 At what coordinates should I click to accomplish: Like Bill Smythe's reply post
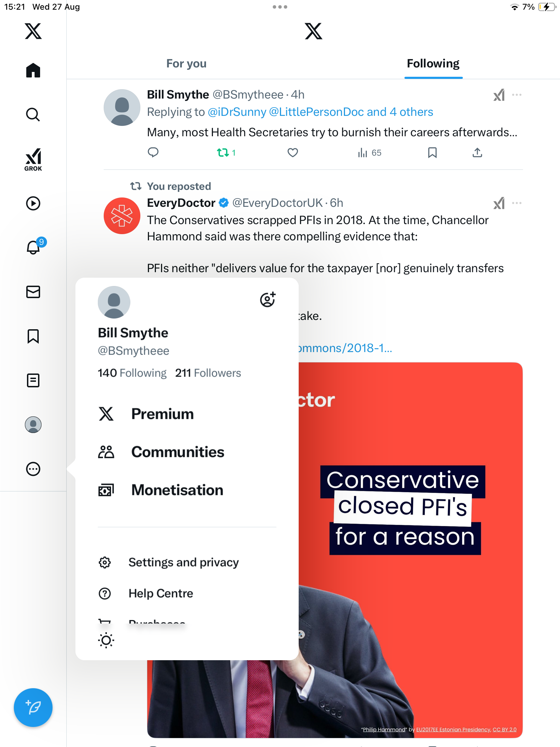(x=292, y=153)
